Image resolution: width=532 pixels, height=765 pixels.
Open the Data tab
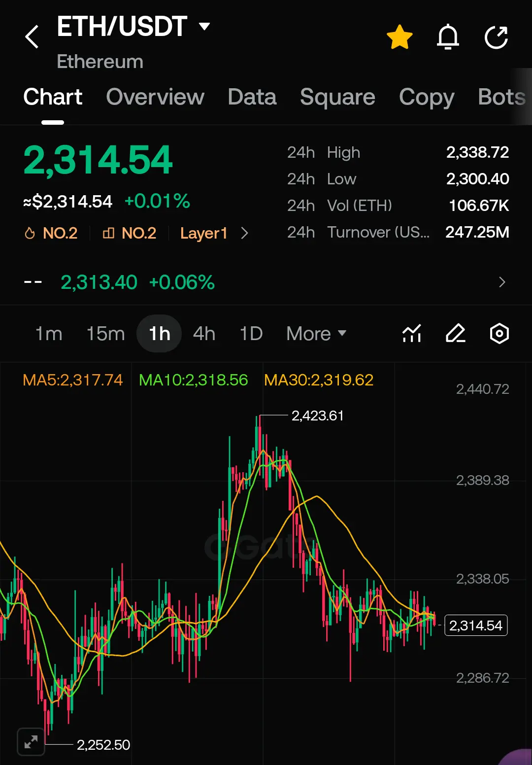click(x=252, y=97)
